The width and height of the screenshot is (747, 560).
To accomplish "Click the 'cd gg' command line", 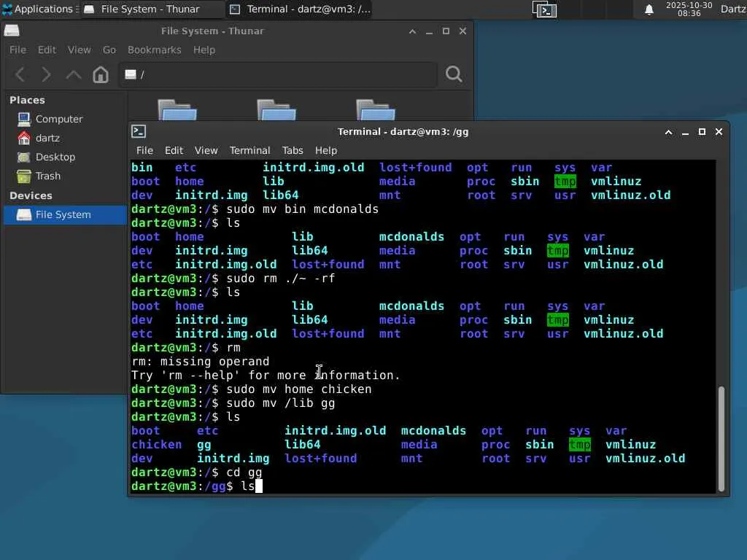I will (197, 472).
